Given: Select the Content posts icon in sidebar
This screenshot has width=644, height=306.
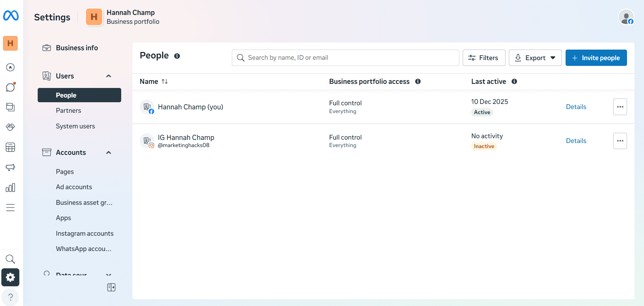Looking at the screenshot, I should (x=10, y=107).
